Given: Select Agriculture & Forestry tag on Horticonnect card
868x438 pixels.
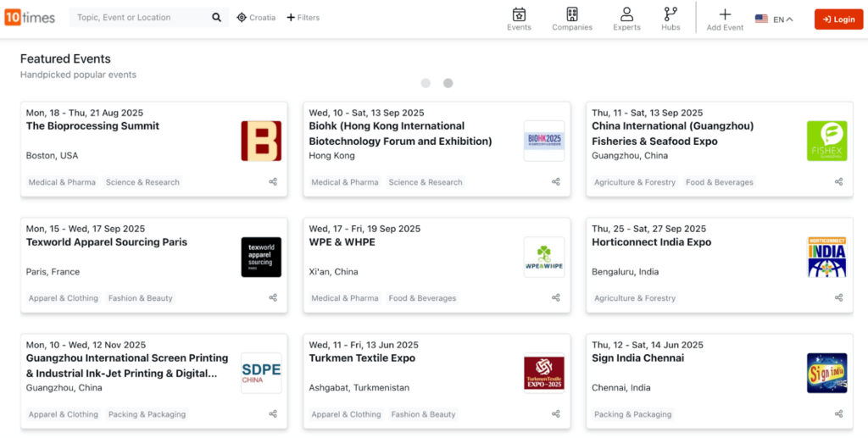Looking at the screenshot, I should click(635, 298).
